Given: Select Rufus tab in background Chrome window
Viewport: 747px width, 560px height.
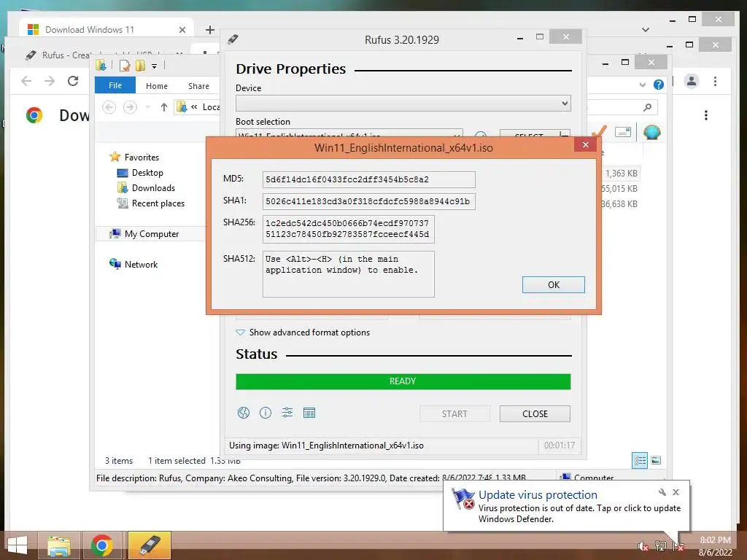Looking at the screenshot, I should click(x=102, y=55).
